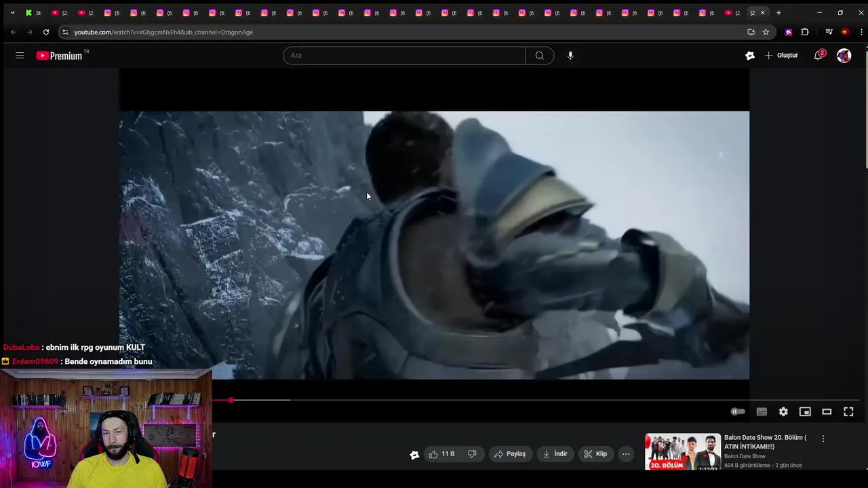The image size is (868, 488).
Task: View site info icon in the address bar
Action: [65, 32]
